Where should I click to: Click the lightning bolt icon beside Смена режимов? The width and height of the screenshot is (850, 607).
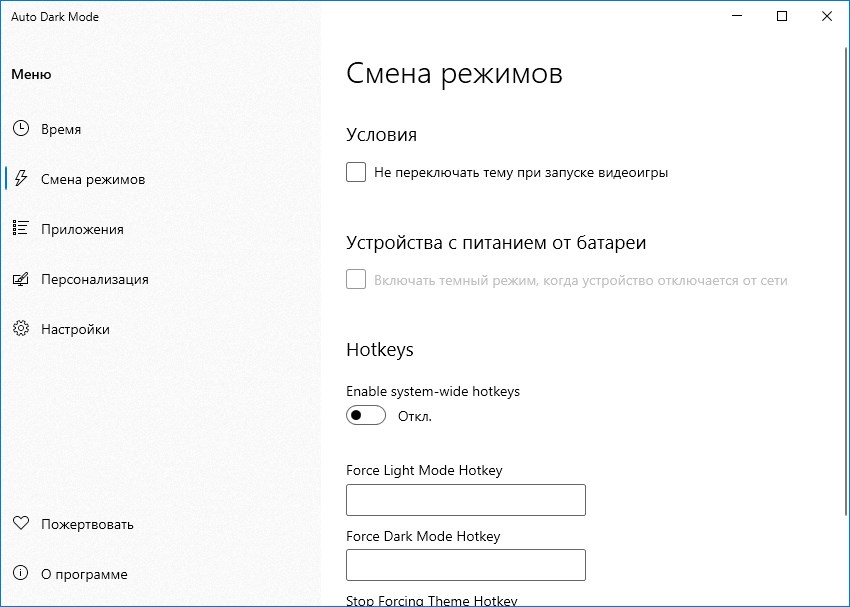[20, 178]
